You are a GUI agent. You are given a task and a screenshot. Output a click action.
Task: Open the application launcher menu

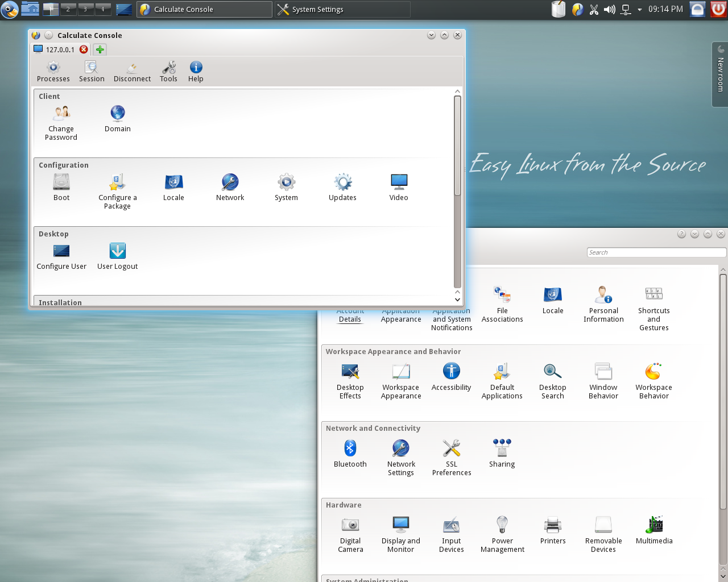9,9
